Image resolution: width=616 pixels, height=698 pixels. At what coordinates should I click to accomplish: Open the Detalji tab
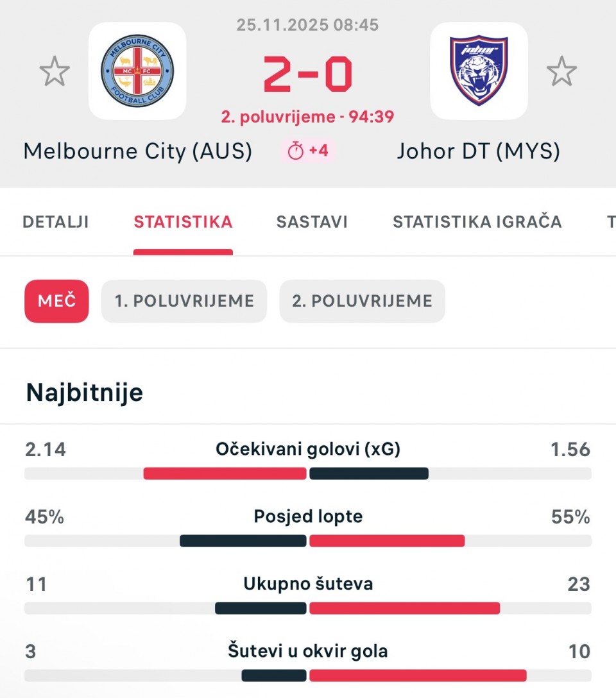(56, 222)
